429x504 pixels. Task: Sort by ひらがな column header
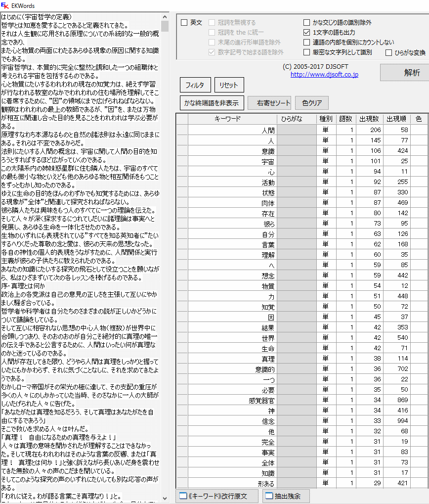(297, 119)
